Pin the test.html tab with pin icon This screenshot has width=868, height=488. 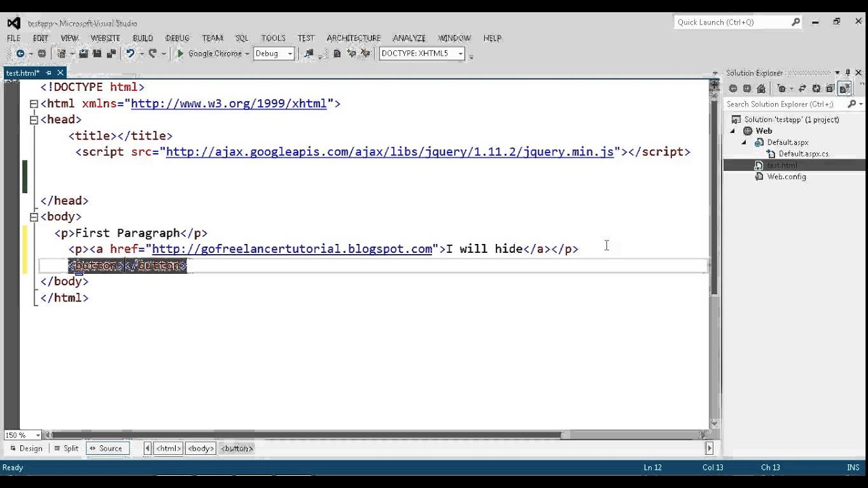(49, 73)
